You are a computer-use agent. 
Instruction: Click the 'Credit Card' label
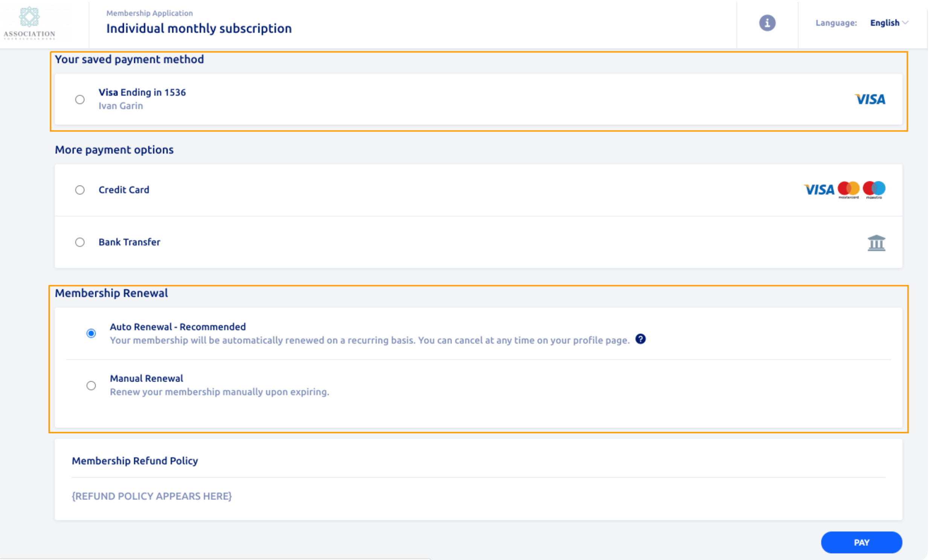[124, 190]
